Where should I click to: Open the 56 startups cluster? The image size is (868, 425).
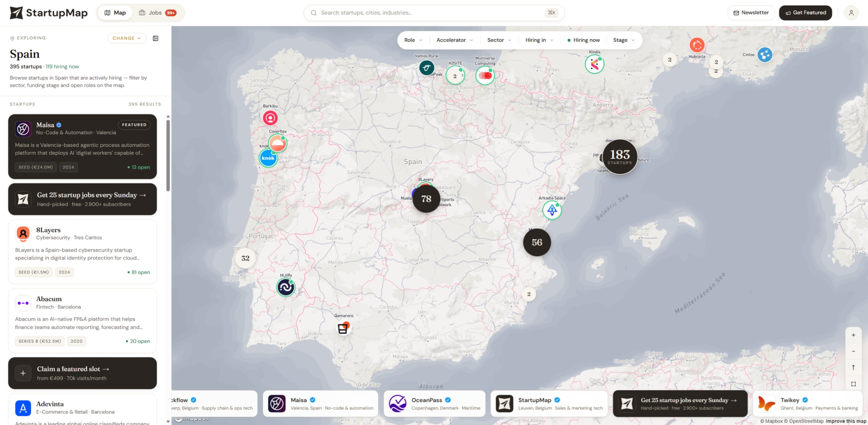coord(537,243)
